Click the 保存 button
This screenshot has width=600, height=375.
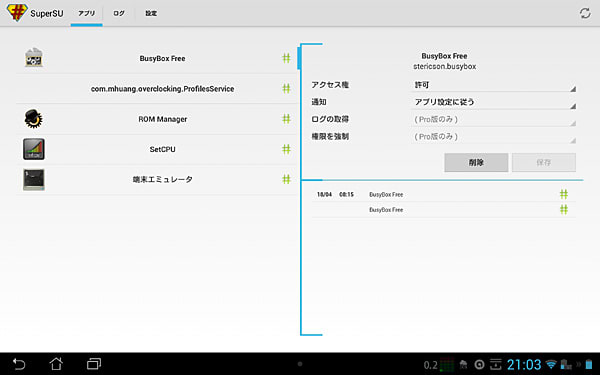coord(544,163)
